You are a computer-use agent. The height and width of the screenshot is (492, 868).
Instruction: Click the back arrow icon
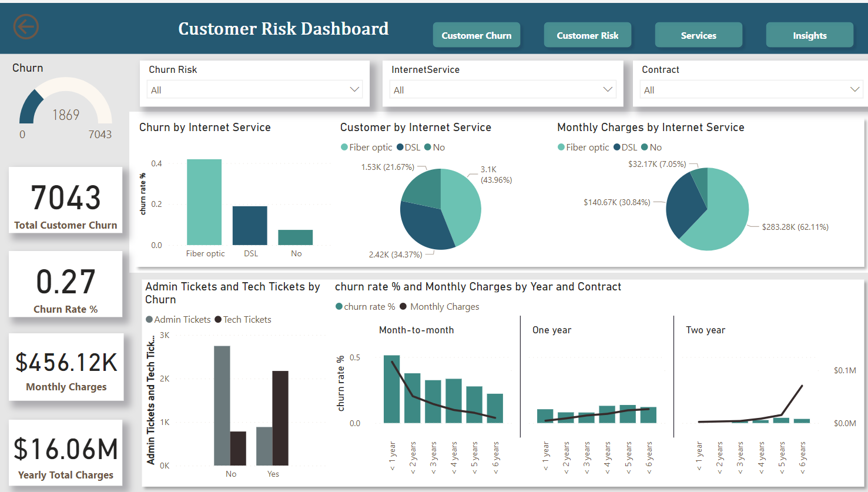tap(26, 27)
